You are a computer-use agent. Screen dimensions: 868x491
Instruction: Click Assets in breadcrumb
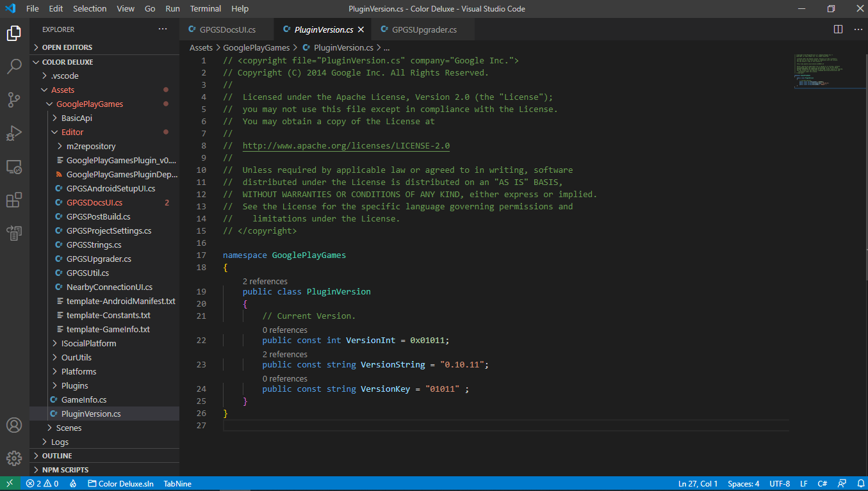coord(201,47)
